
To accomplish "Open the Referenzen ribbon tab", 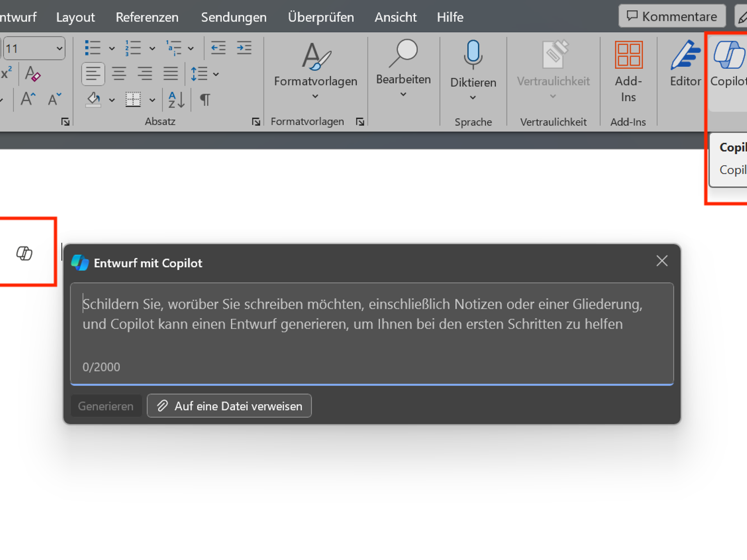I will click(147, 17).
